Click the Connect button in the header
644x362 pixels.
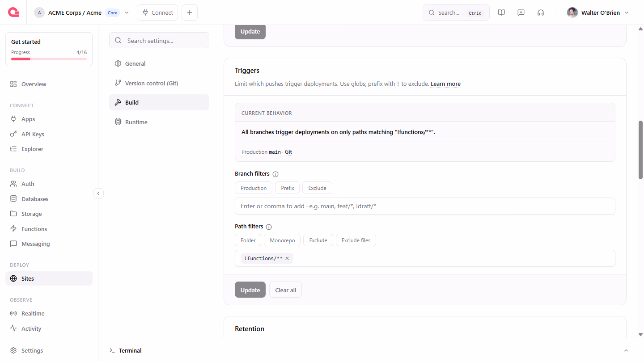[157, 13]
